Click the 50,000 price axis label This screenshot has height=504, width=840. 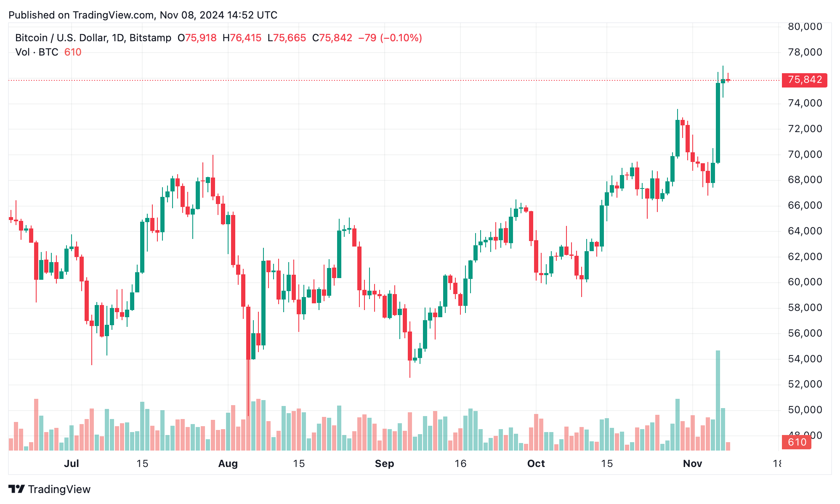(805, 410)
